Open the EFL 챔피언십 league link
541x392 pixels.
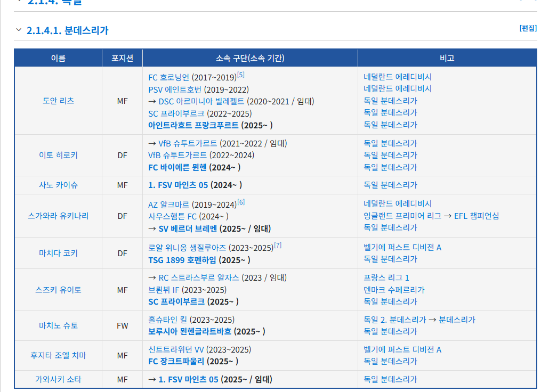477,216
